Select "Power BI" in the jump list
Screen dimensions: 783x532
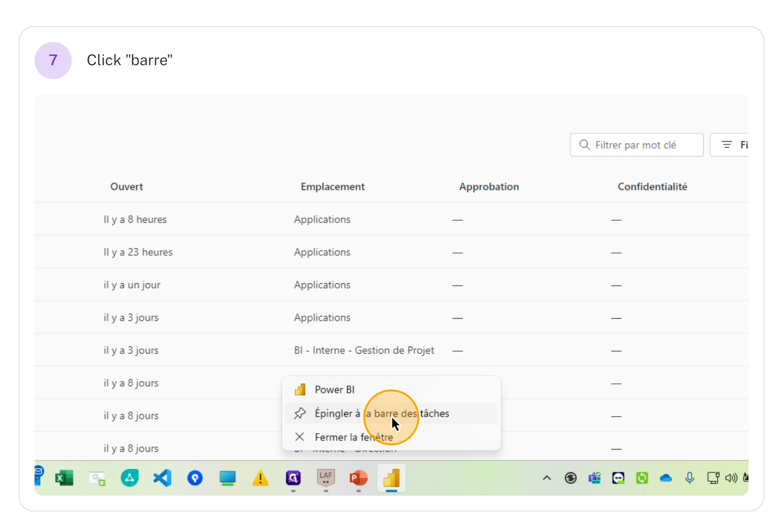334,389
